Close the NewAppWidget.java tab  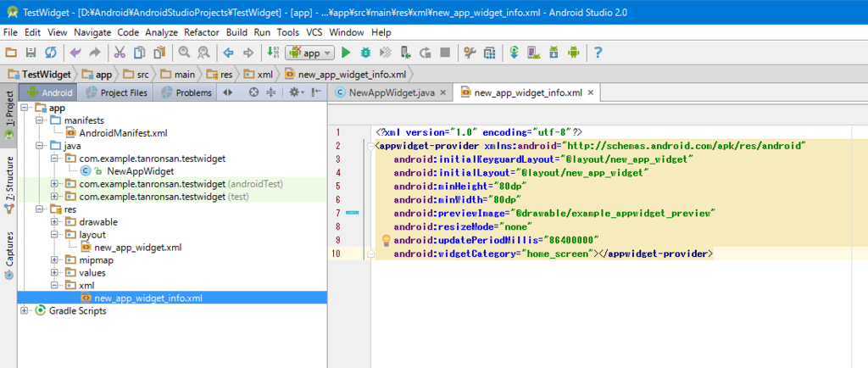pos(442,93)
